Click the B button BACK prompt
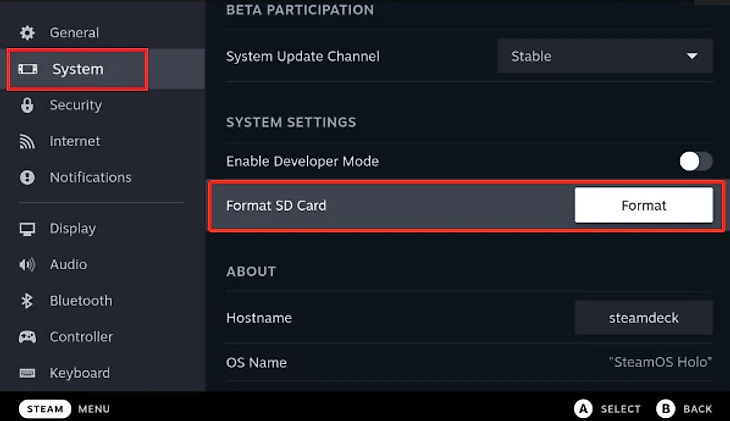Image resolution: width=730 pixels, height=421 pixels. (684, 409)
